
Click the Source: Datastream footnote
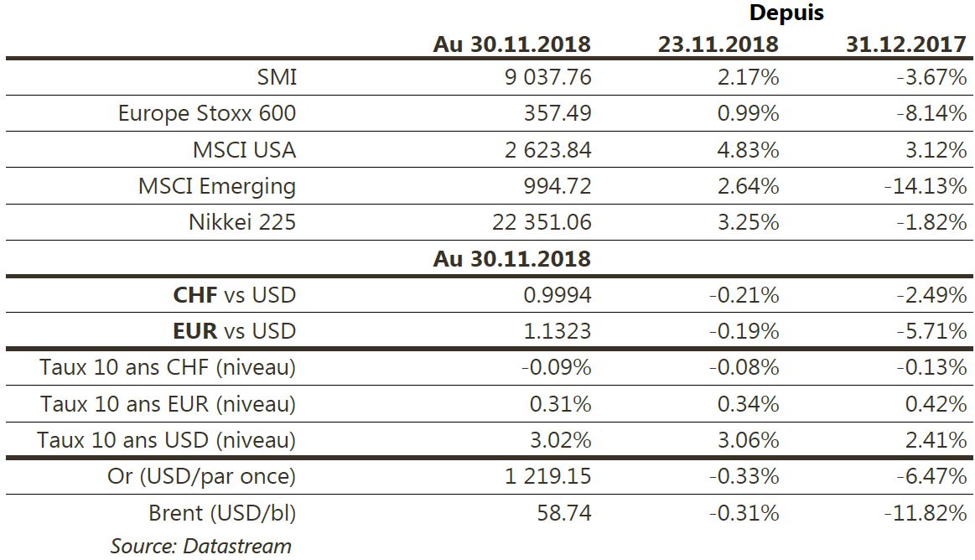[201, 546]
